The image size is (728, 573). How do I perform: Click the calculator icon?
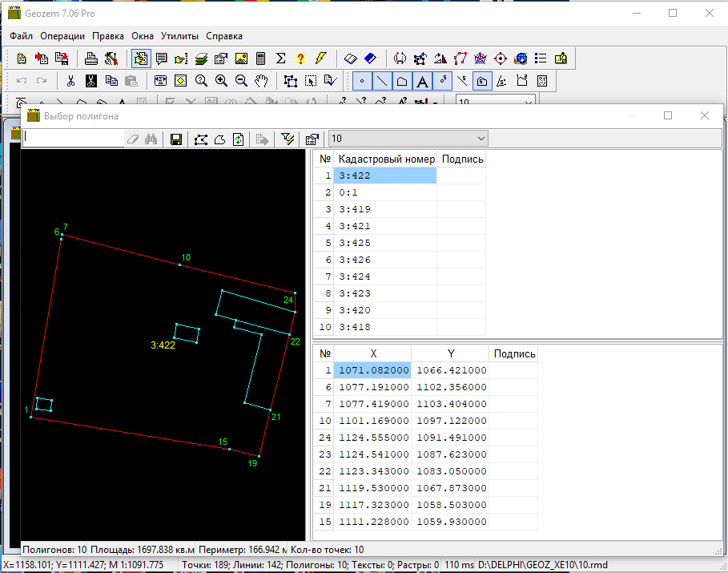(260, 59)
